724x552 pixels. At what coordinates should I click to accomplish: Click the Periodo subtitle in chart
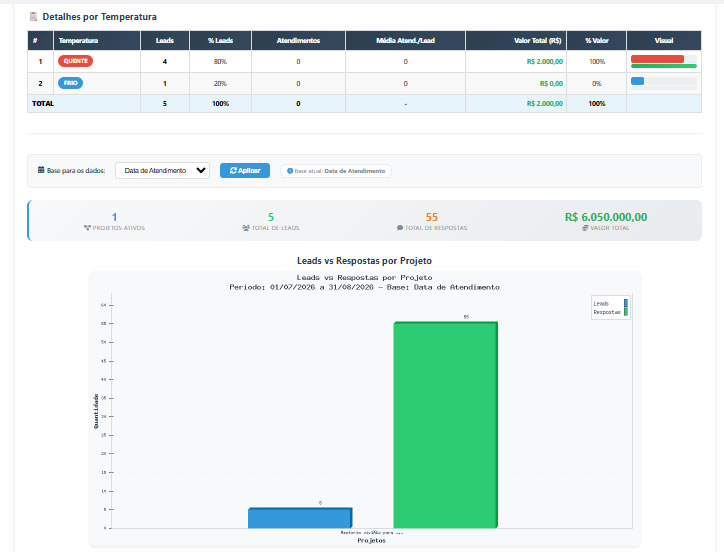364,287
